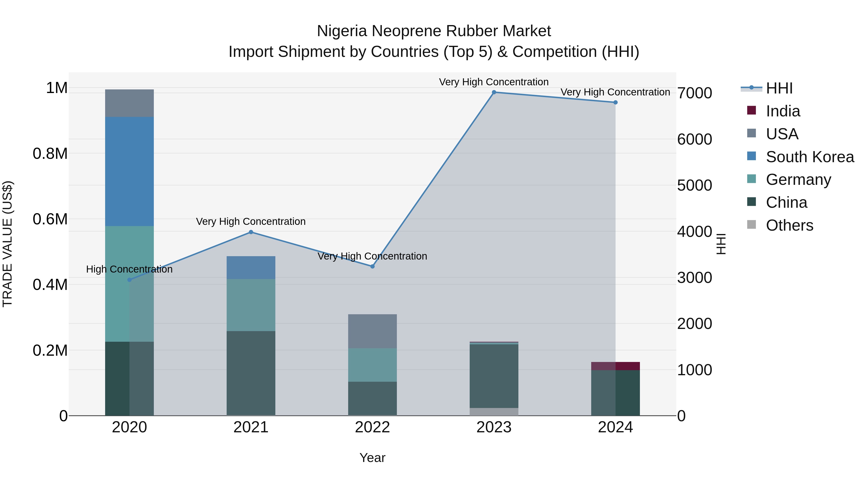Click Germany segment of 2022 bar
868x488 pixels.
click(372, 365)
